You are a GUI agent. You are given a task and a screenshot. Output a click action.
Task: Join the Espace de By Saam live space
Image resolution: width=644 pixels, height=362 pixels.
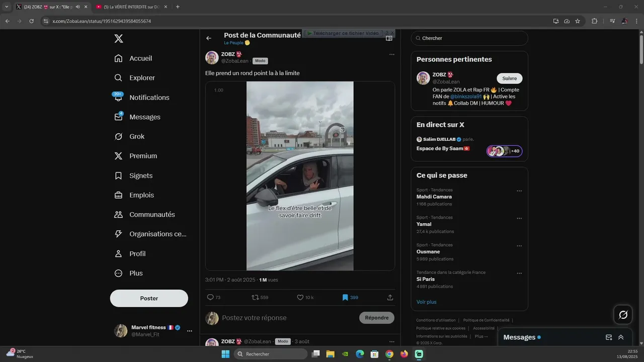[x=443, y=148]
